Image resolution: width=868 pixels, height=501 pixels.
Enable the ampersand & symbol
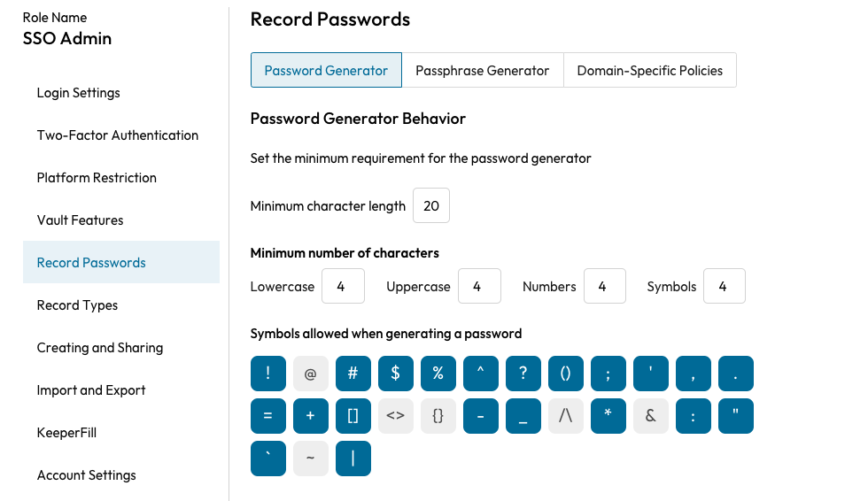click(x=651, y=416)
